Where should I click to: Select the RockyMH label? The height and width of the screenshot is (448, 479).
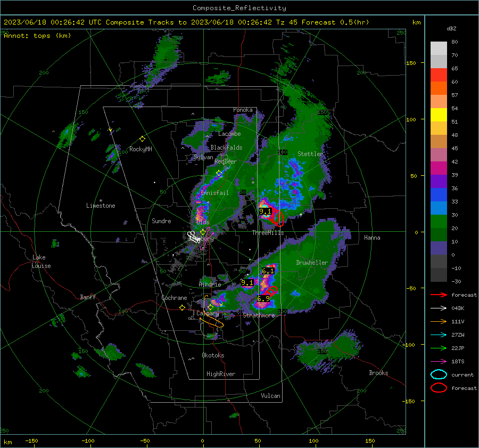(141, 149)
